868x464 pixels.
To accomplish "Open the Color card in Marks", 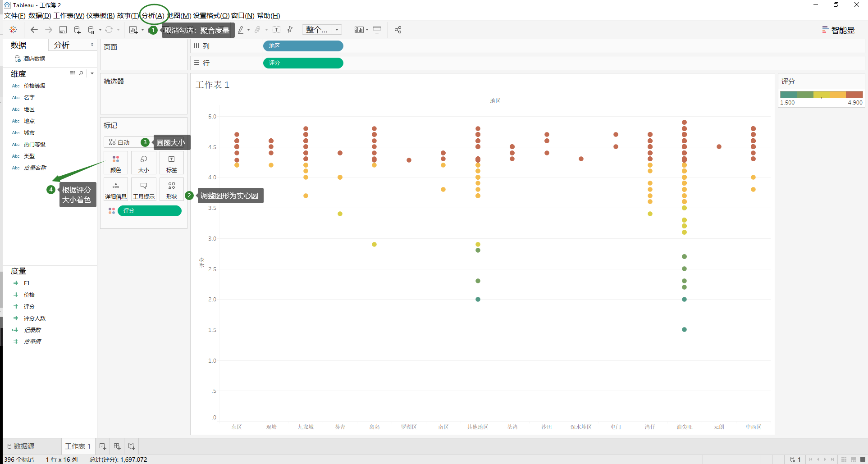I will [116, 163].
